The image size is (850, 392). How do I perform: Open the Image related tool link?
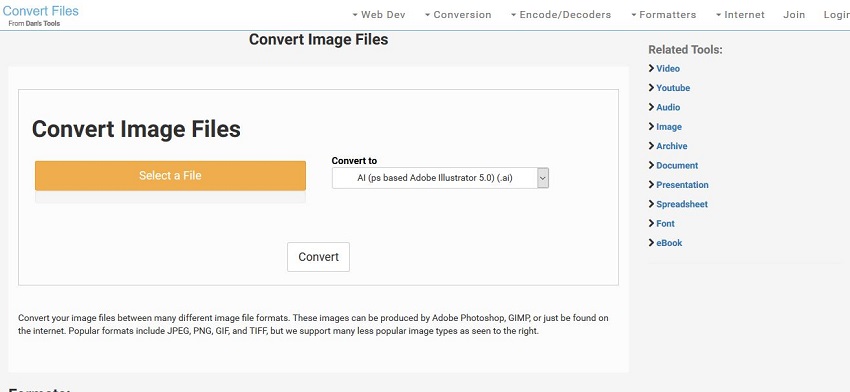[669, 126]
